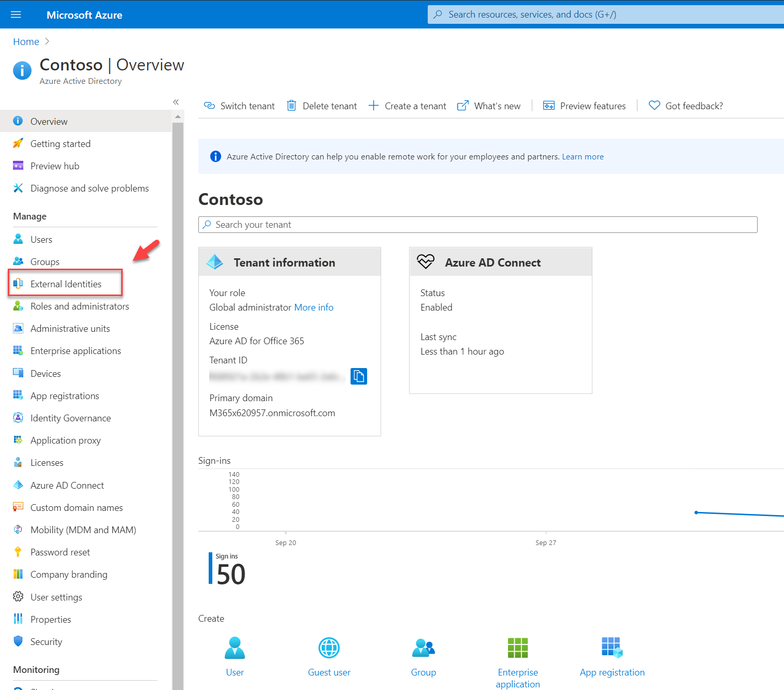Create an Enterprise application

point(518,663)
